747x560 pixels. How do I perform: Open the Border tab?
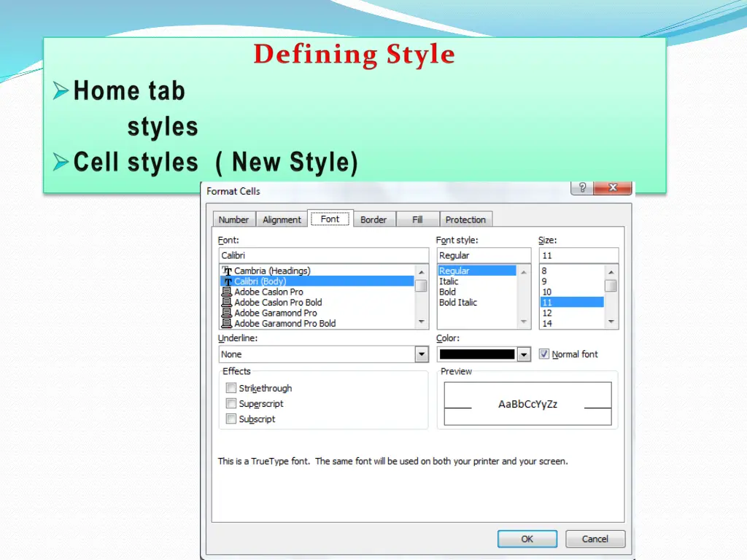click(373, 219)
